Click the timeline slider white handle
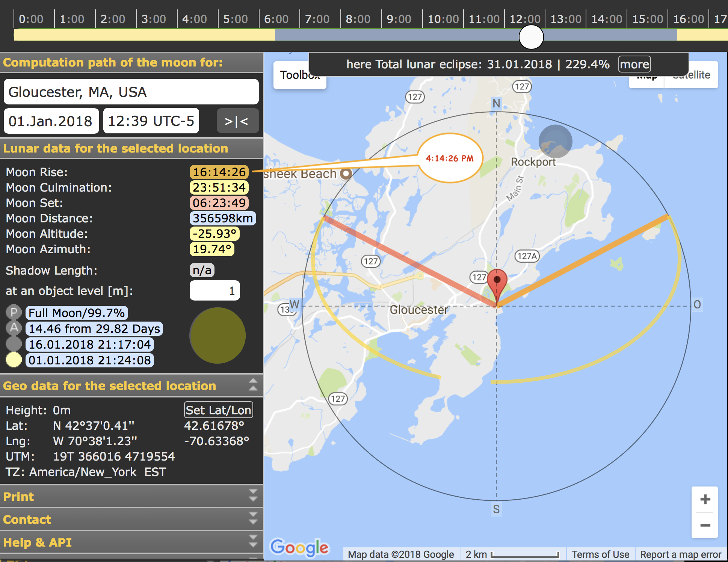This screenshot has width=728, height=562. point(531,37)
